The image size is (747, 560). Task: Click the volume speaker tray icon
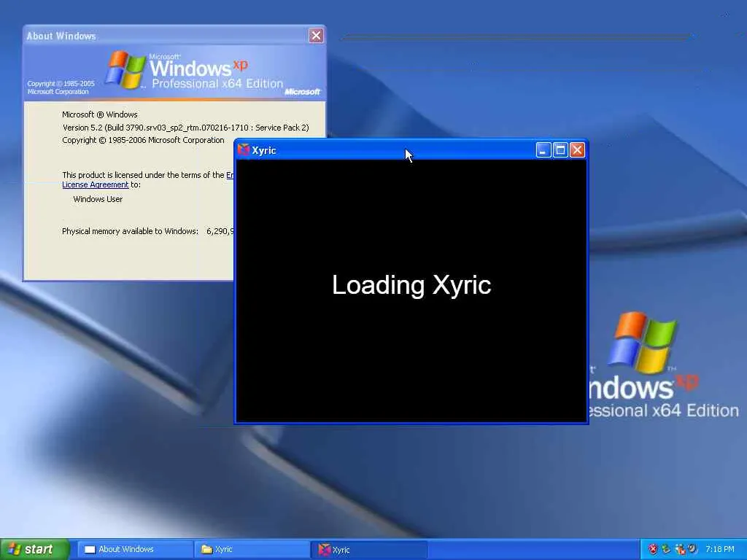coord(692,549)
